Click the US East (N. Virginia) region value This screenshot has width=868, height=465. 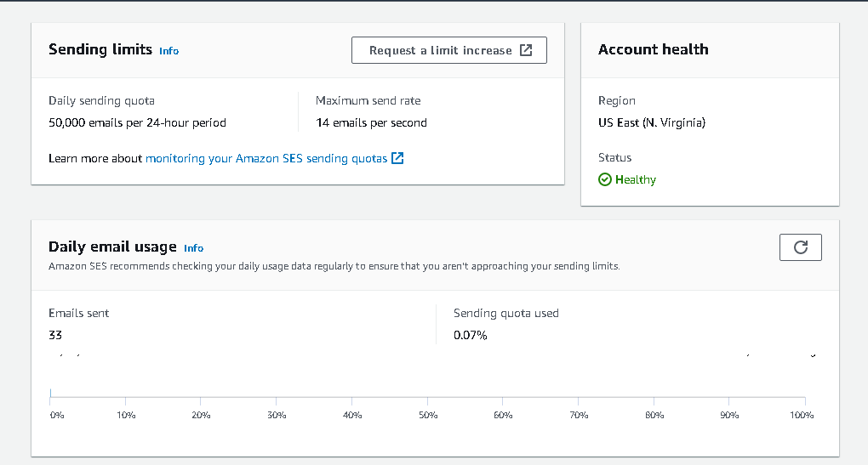click(652, 122)
